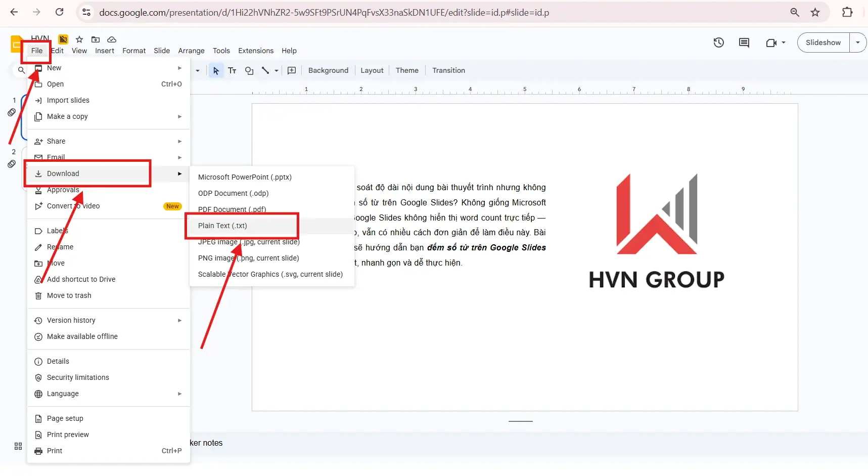868x476 pixels.
Task: Click the Background button to change slide color
Action: click(328, 70)
